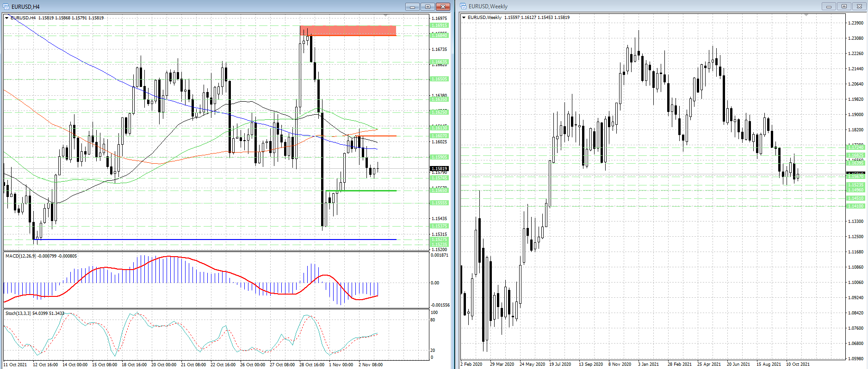Close the EURUSD,H4 chart window
The width and height of the screenshot is (868, 369).
coord(443,6)
